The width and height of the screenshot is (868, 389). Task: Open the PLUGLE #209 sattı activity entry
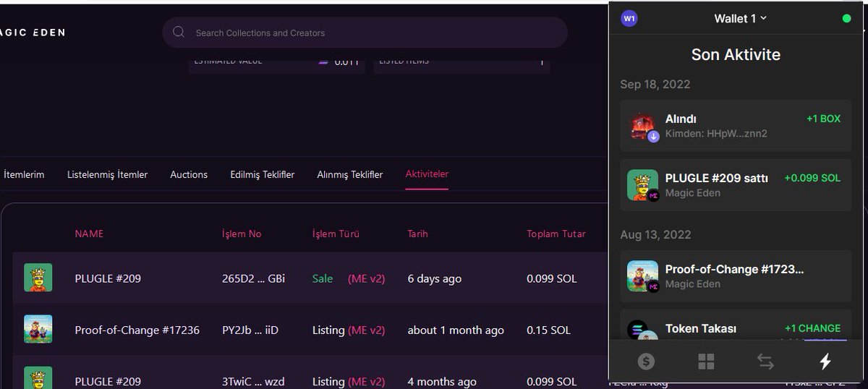coord(736,185)
